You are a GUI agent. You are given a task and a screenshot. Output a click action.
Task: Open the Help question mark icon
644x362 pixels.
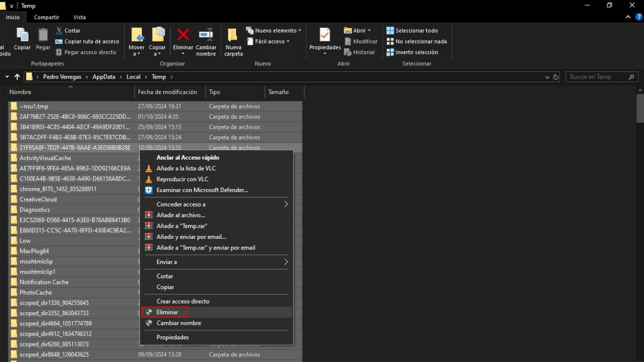coord(639,17)
